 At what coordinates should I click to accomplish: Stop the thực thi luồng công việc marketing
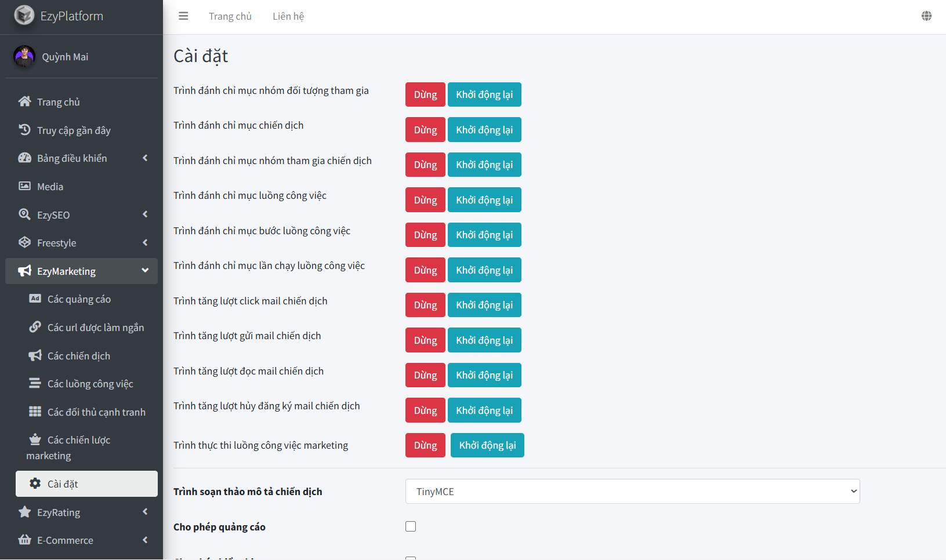point(425,445)
